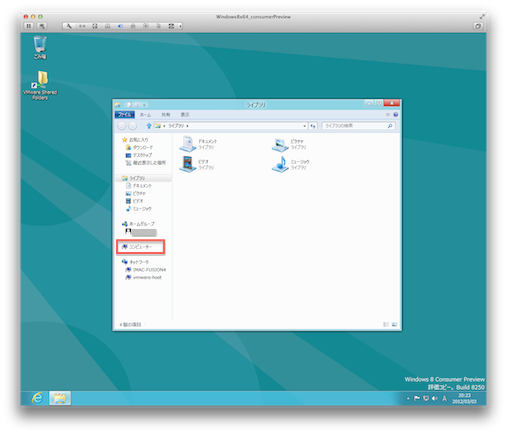This screenshot has width=507, height=434.
Task: Select ネットワーク in navigation pane
Action: coord(135,262)
